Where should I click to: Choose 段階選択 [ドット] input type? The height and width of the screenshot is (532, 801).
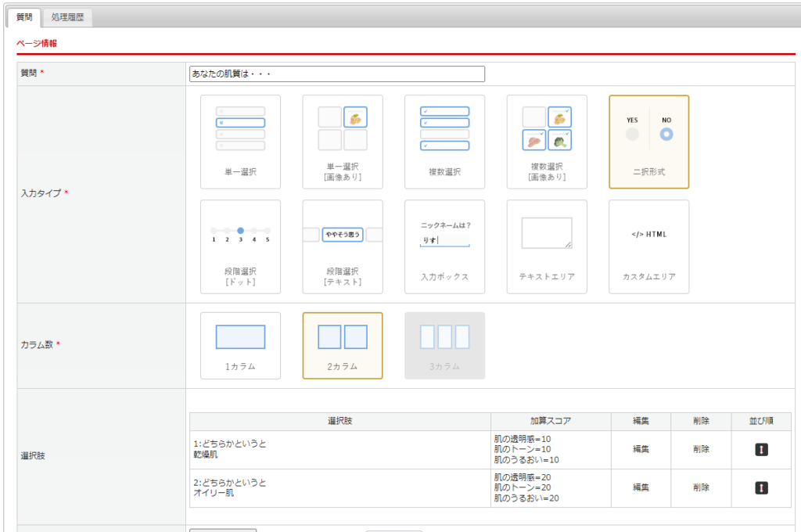(240, 246)
